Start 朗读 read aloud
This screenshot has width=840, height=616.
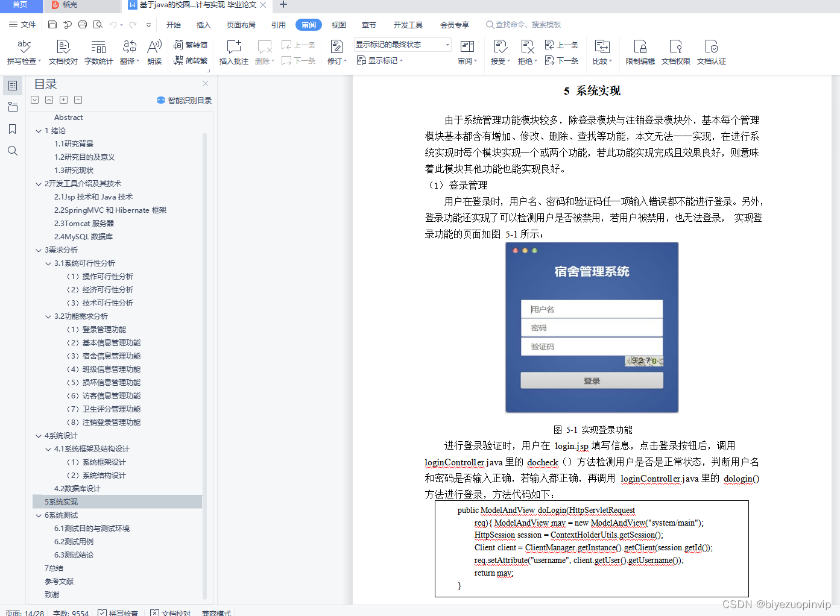click(x=154, y=51)
